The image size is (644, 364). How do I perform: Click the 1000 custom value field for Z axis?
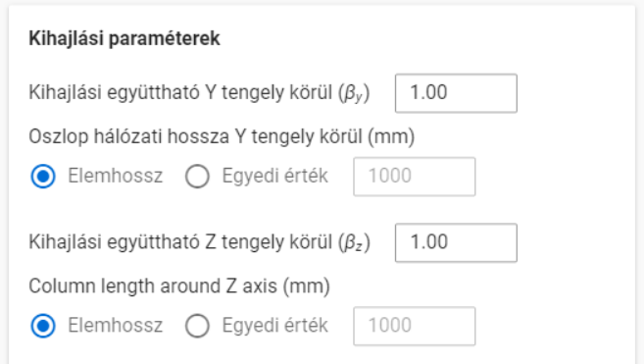[x=415, y=326]
